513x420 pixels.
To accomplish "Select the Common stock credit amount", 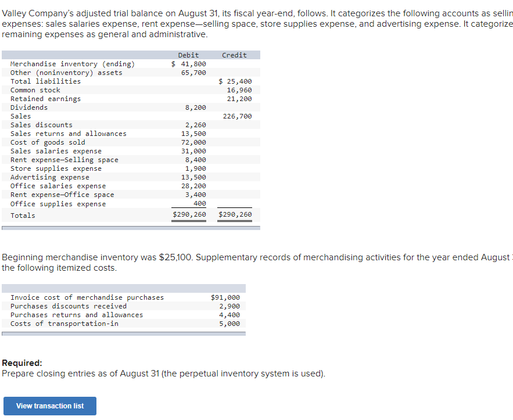I will 241,90.
